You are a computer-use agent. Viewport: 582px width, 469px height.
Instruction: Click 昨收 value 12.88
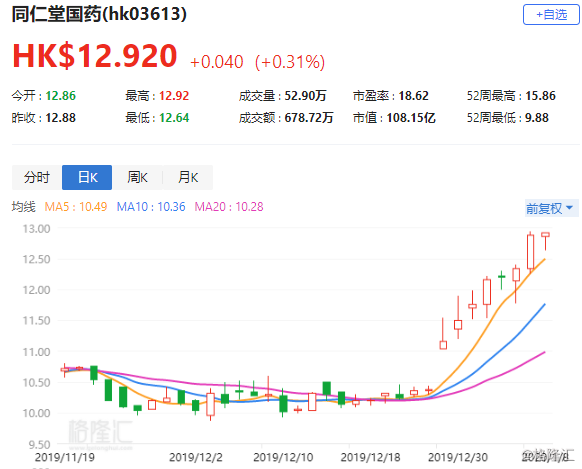[x=61, y=118]
